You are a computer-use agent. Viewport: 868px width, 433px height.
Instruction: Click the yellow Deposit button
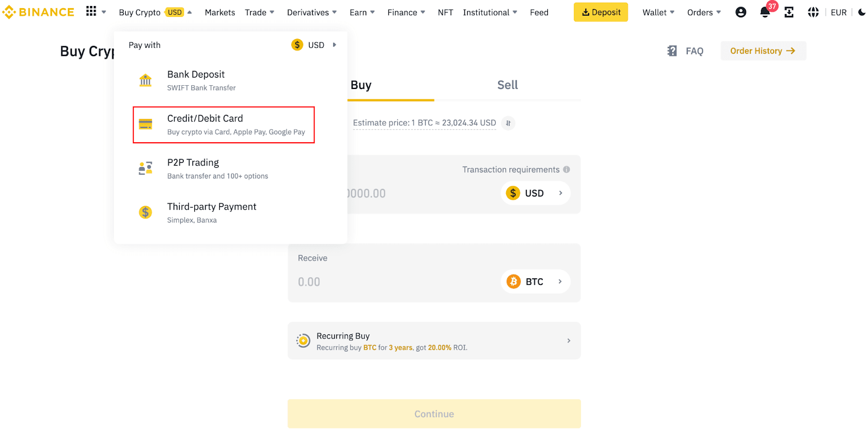click(601, 12)
